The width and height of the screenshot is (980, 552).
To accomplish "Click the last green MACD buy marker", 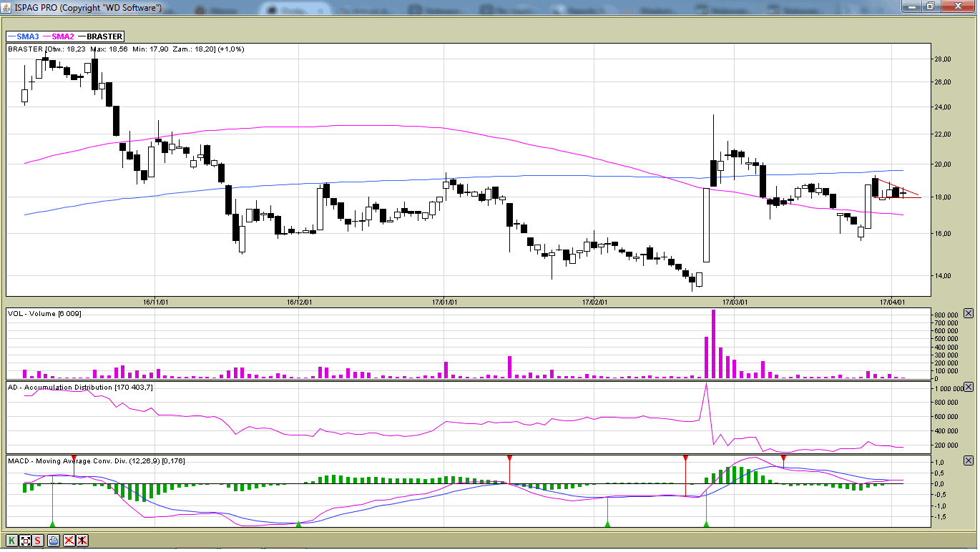I will tap(706, 524).
